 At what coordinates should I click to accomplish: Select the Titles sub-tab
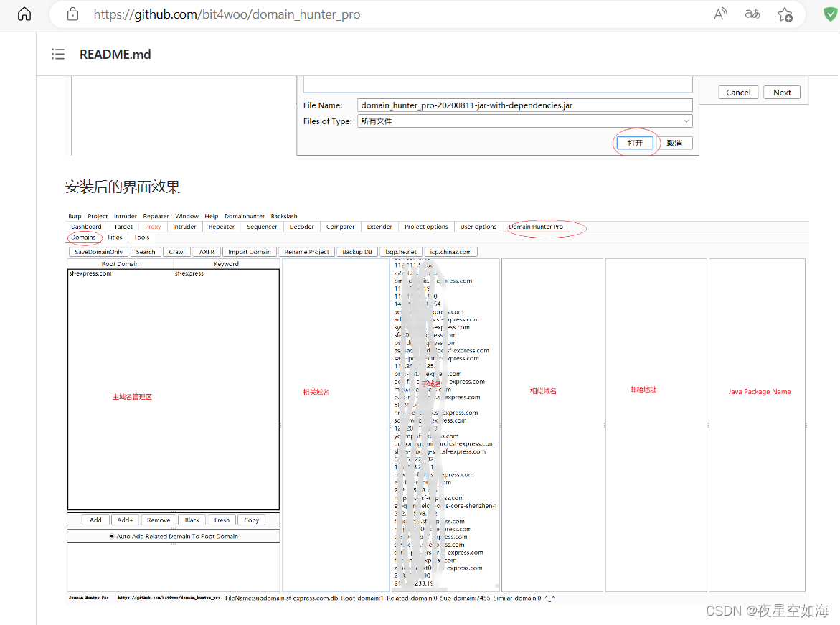pos(115,237)
